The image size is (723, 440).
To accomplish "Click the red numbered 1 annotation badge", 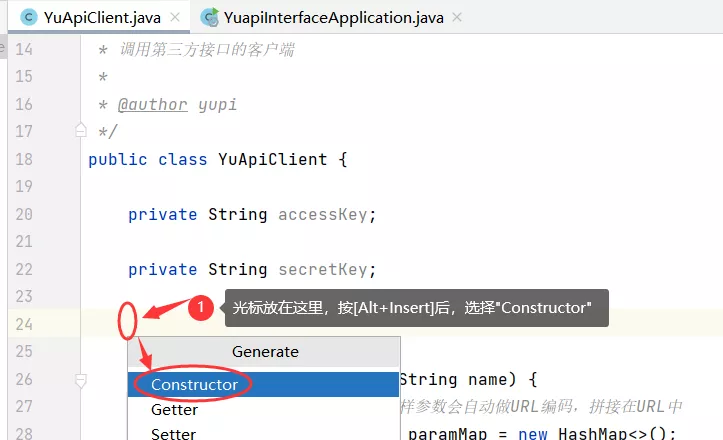I will [201, 308].
